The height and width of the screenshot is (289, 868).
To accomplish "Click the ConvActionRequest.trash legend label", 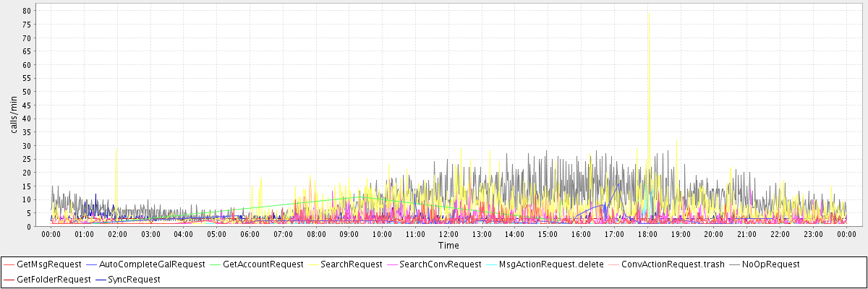I will (x=673, y=264).
